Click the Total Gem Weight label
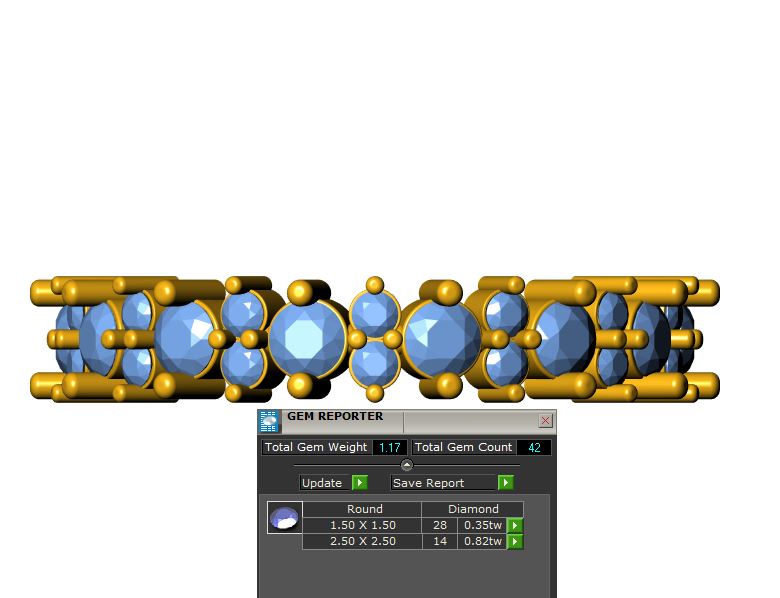This screenshot has width=780, height=598. (316, 447)
